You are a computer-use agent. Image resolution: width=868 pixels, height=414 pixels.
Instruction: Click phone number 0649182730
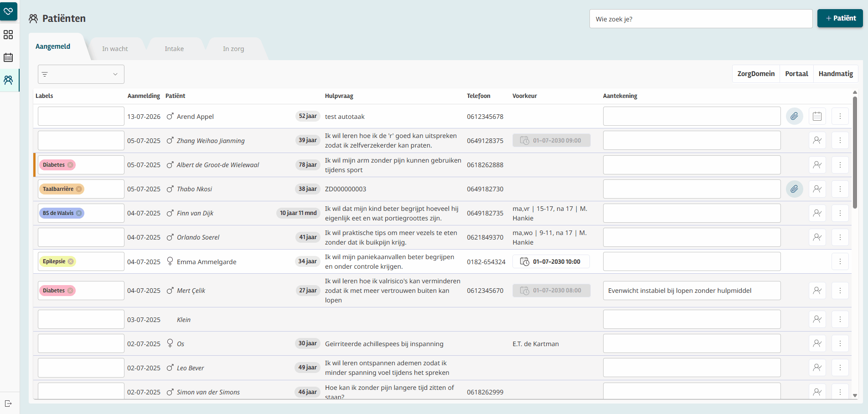pyautogui.click(x=485, y=189)
